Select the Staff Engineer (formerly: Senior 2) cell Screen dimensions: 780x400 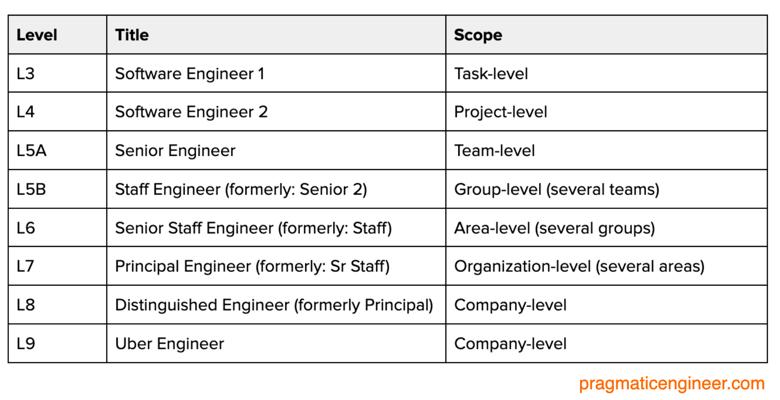pos(241,189)
